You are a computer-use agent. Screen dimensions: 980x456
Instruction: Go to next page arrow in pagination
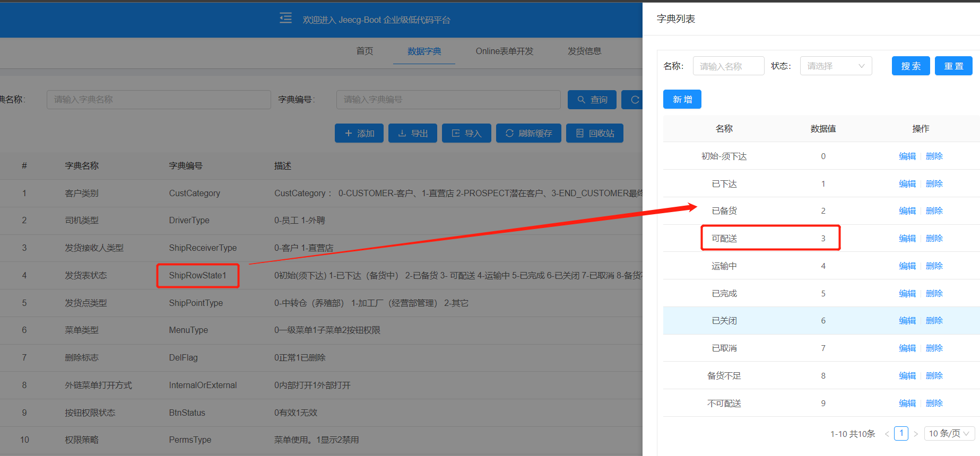(x=915, y=434)
